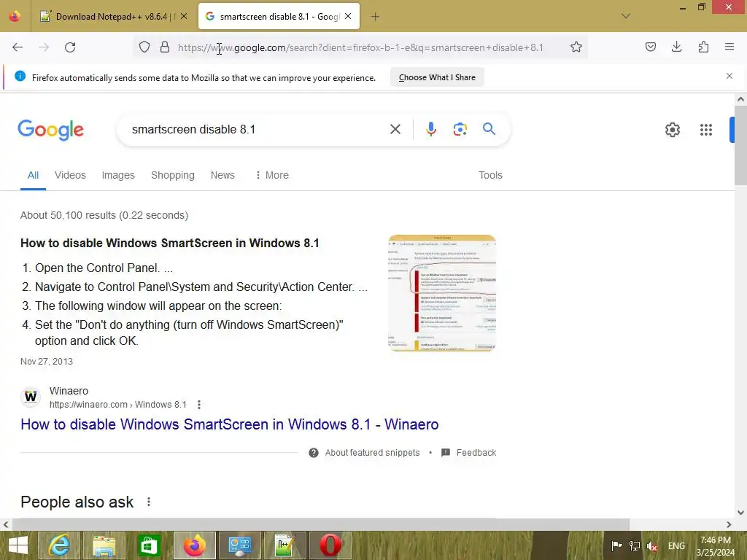Switch to News results
Image resolution: width=747 pixels, height=560 pixels.
tap(222, 175)
